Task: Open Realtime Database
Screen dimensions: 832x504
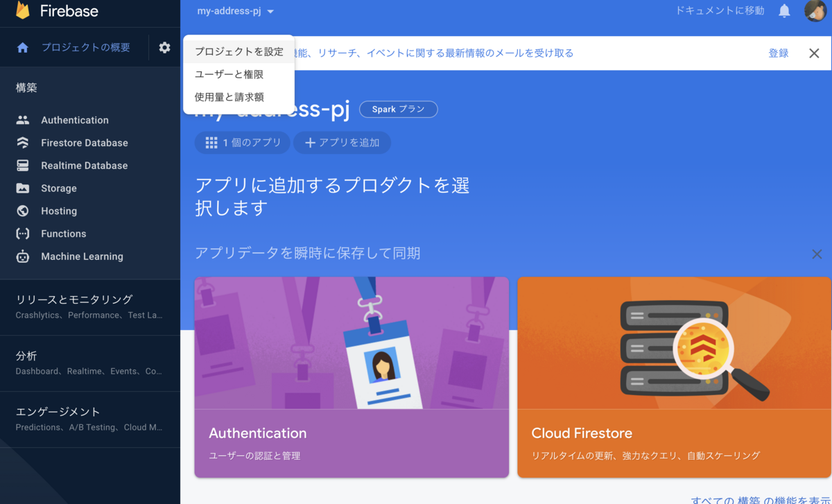Action: point(83,165)
